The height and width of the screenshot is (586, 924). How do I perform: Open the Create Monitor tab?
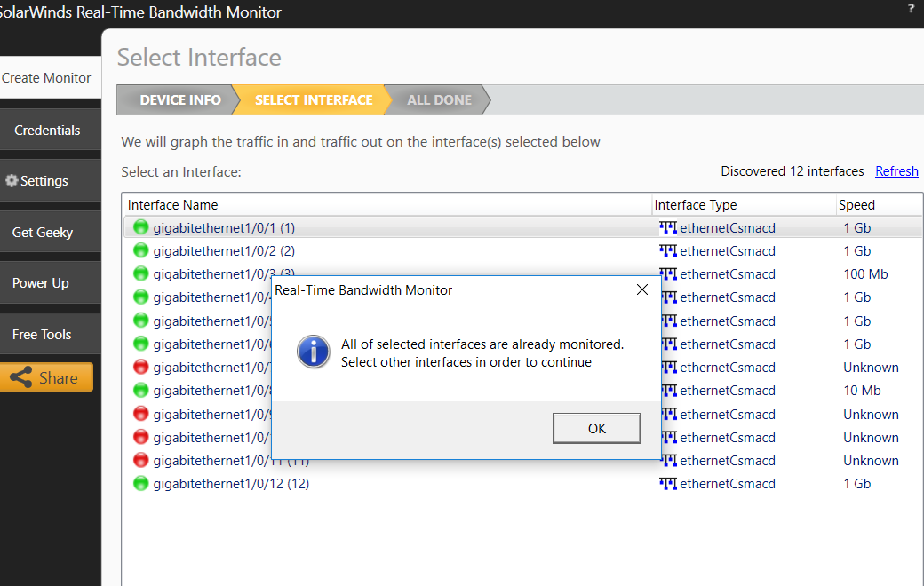47,78
